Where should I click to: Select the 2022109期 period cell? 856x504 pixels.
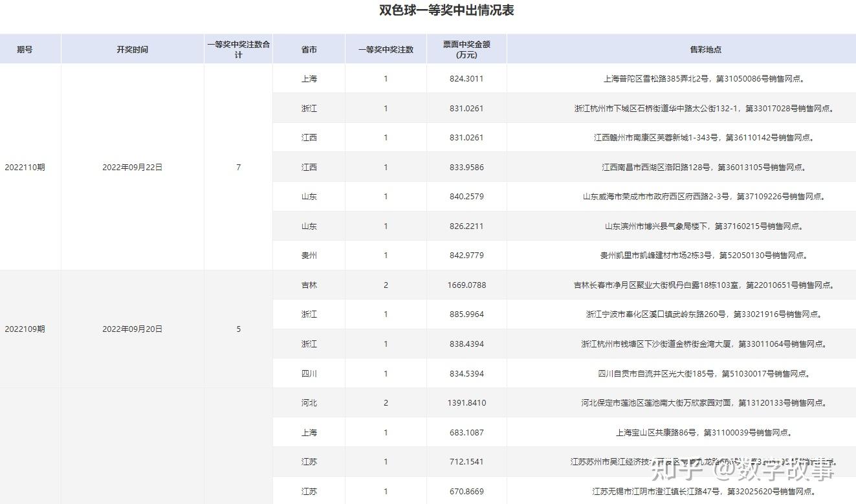[27, 329]
